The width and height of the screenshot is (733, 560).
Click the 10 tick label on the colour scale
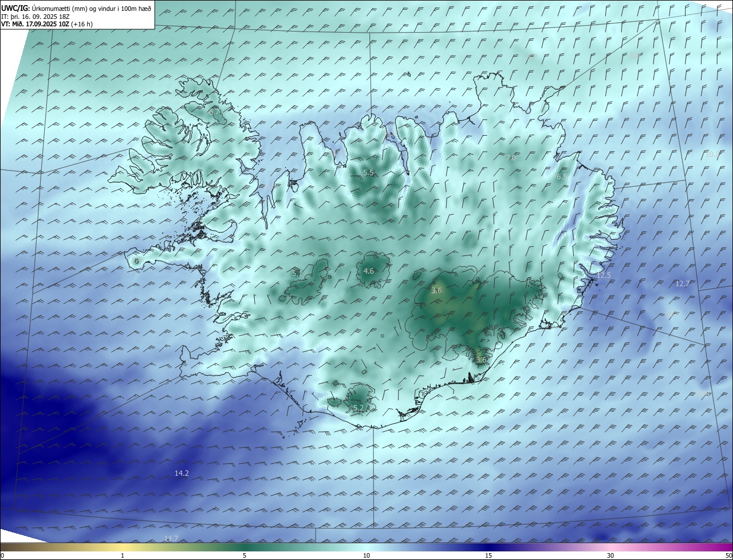tap(366, 555)
